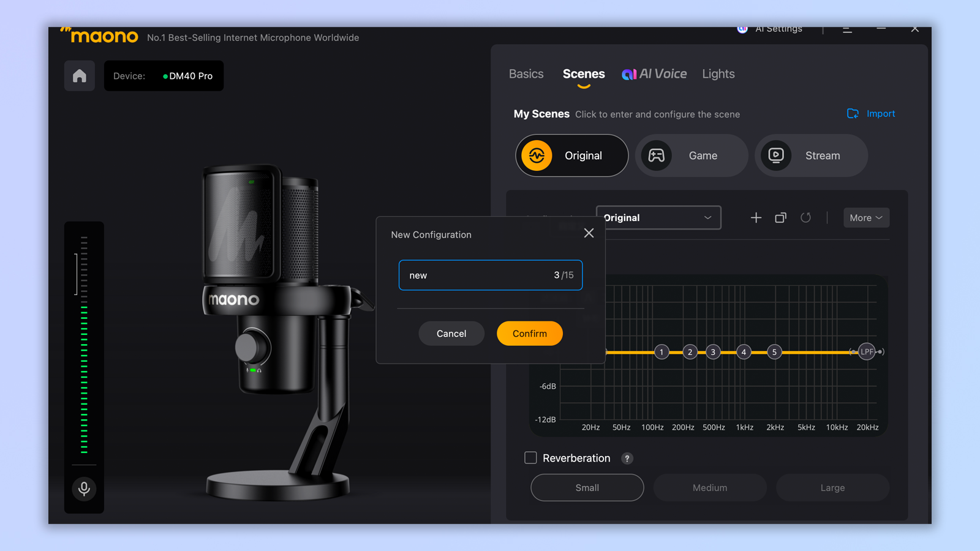Screen dimensions: 980x551
Task: Select the Medium reverberation size
Action: (x=709, y=487)
